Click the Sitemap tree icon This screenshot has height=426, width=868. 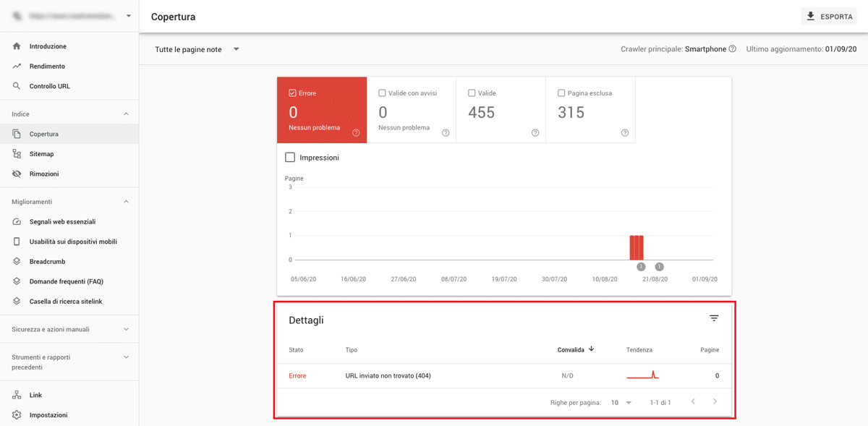click(17, 154)
